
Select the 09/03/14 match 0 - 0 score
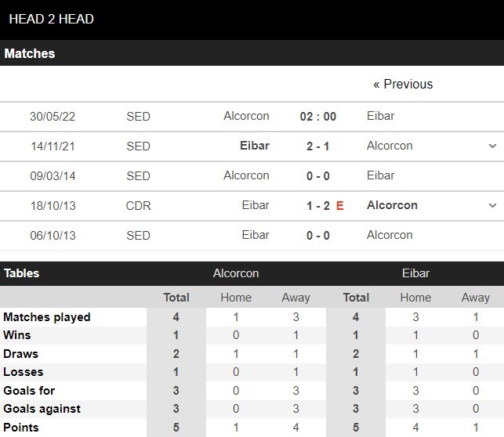coord(317,175)
